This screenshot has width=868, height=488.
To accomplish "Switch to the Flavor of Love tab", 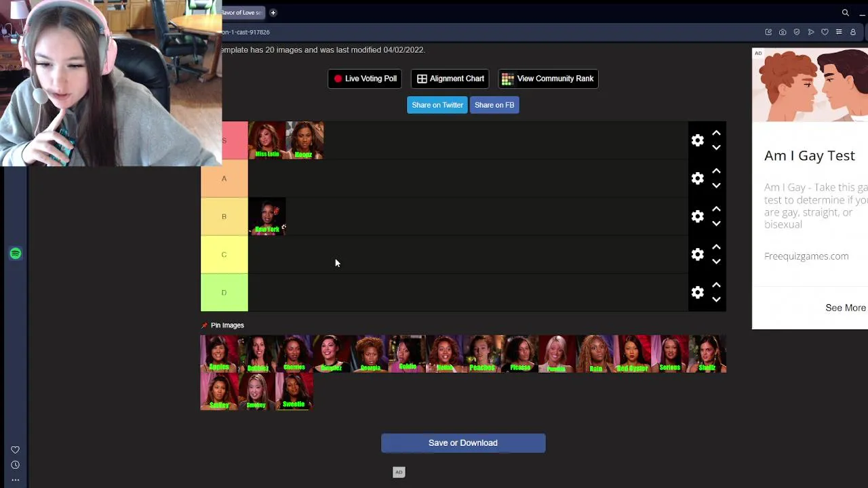I will [x=243, y=13].
